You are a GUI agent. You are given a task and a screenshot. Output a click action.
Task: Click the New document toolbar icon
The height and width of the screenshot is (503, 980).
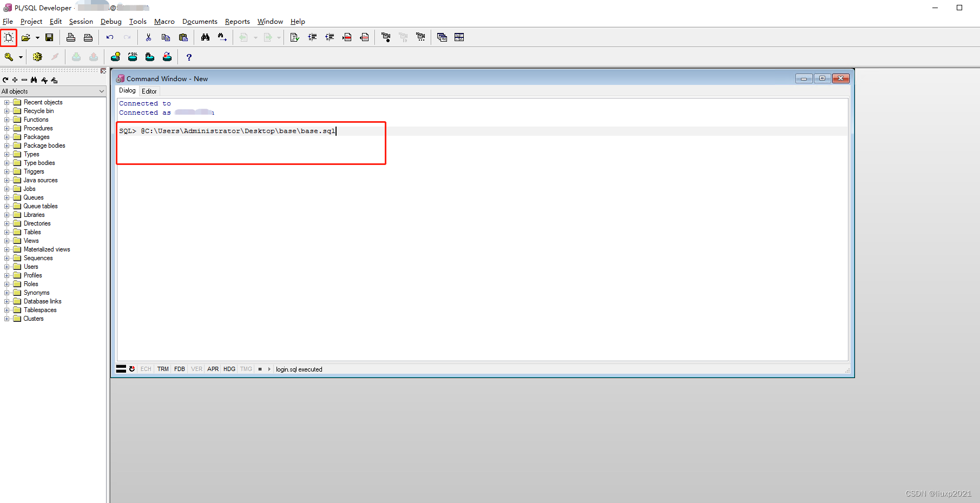point(9,37)
